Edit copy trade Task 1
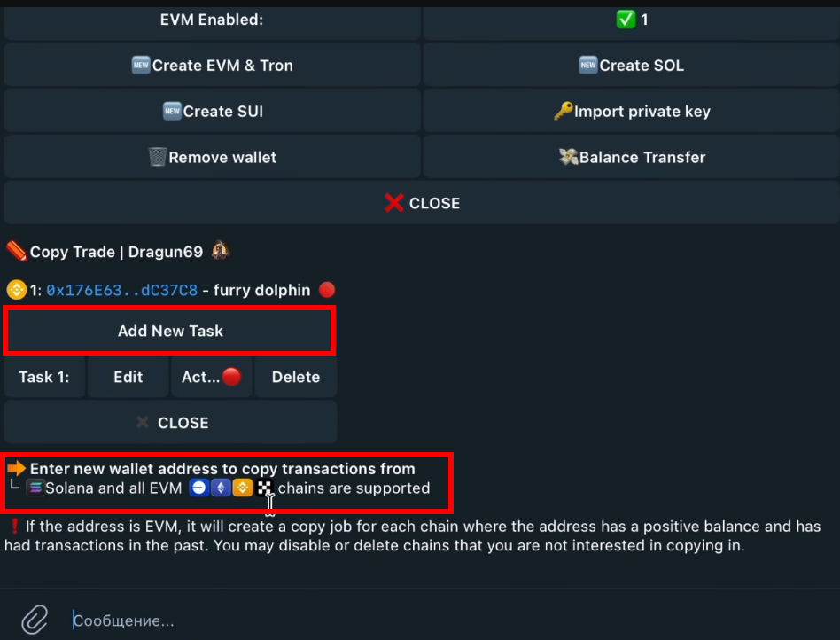840x640 pixels. click(128, 377)
